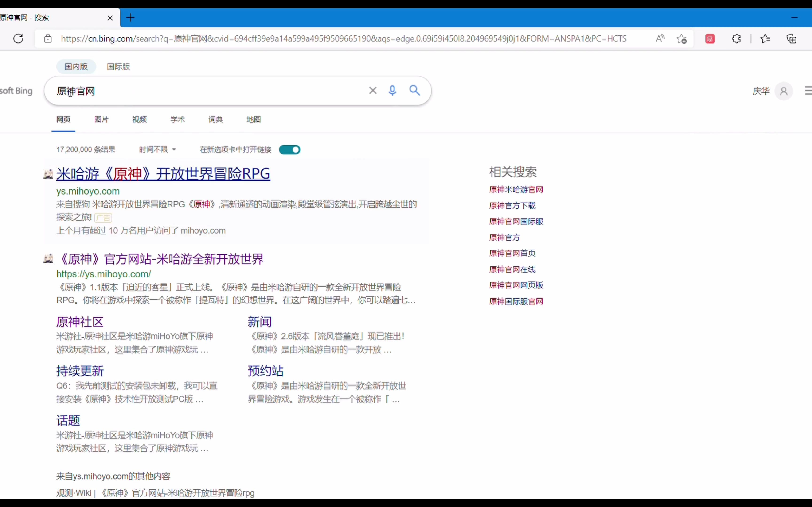Click the red extension icon in toolbar
This screenshot has height=507, width=812.
[710, 38]
